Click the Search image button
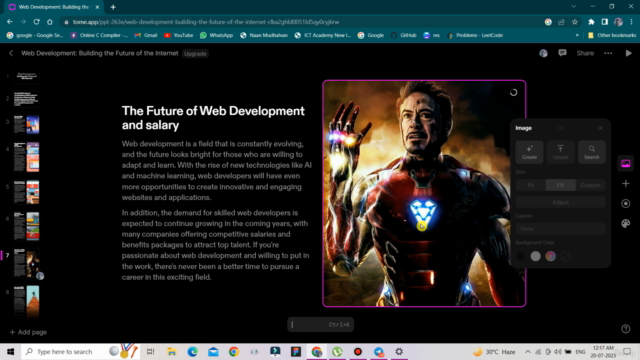Image resolution: width=640 pixels, height=360 pixels. (x=591, y=152)
